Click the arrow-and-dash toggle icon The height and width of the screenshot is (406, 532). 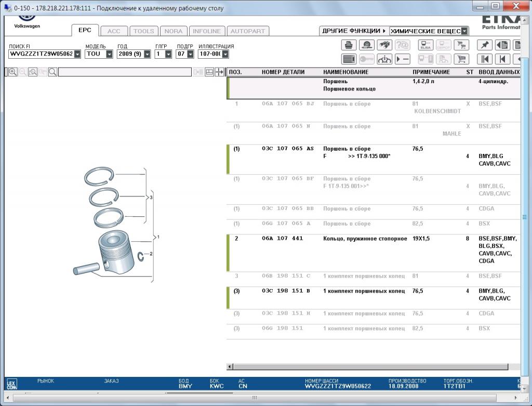coord(403,59)
